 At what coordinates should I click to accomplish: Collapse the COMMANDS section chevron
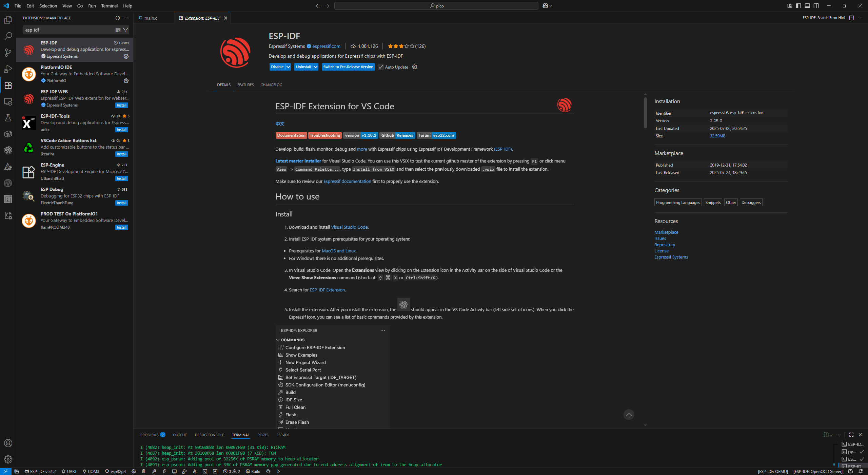click(278, 340)
